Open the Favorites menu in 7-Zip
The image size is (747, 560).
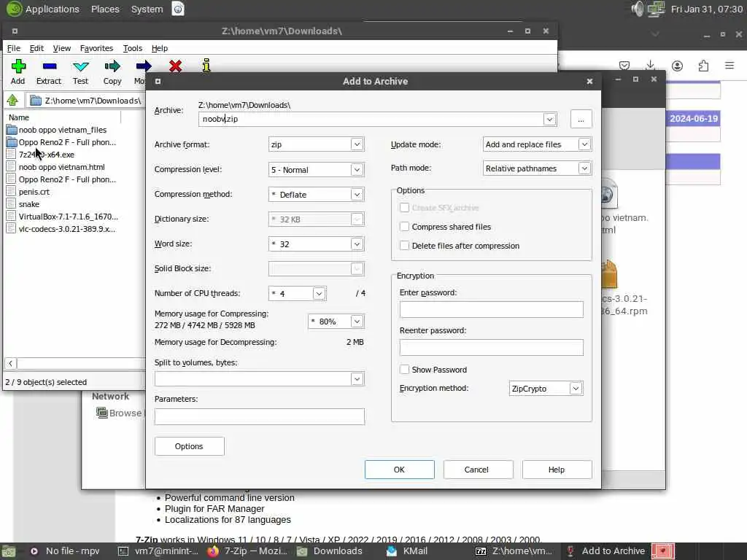click(97, 48)
